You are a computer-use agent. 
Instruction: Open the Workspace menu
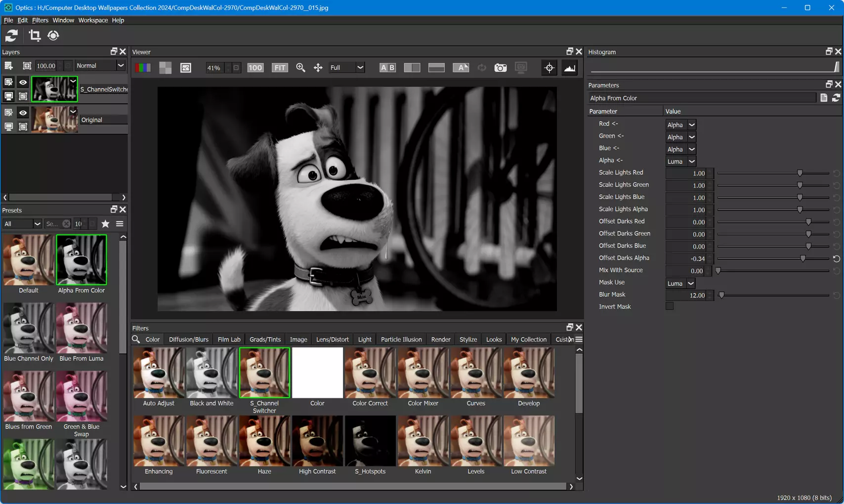tap(93, 20)
